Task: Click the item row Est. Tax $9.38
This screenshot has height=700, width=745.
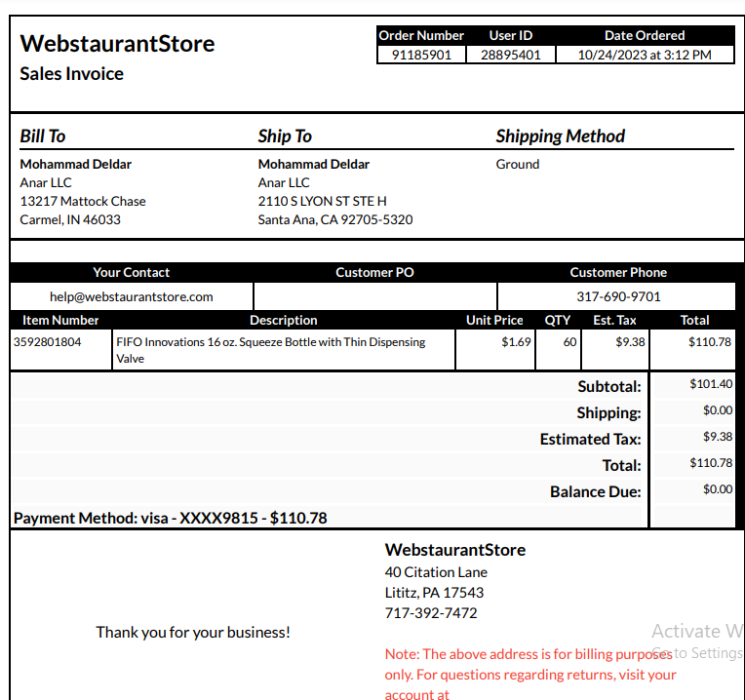Action: point(630,342)
